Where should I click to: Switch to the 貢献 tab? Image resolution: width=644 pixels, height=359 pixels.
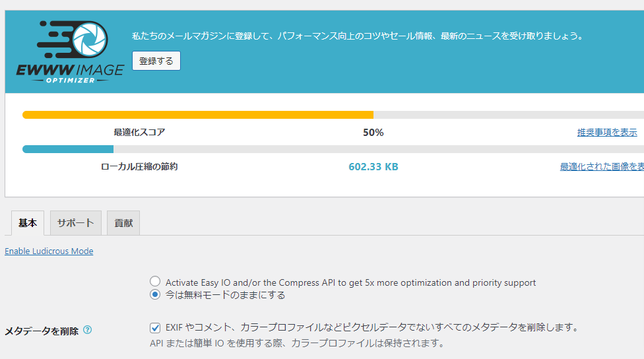(123, 223)
